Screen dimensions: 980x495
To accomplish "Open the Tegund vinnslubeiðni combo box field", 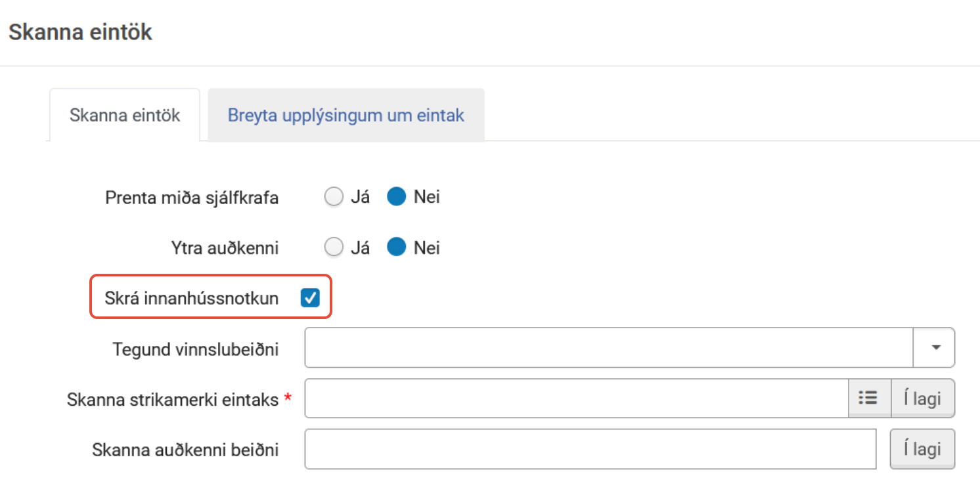I will point(609,348).
